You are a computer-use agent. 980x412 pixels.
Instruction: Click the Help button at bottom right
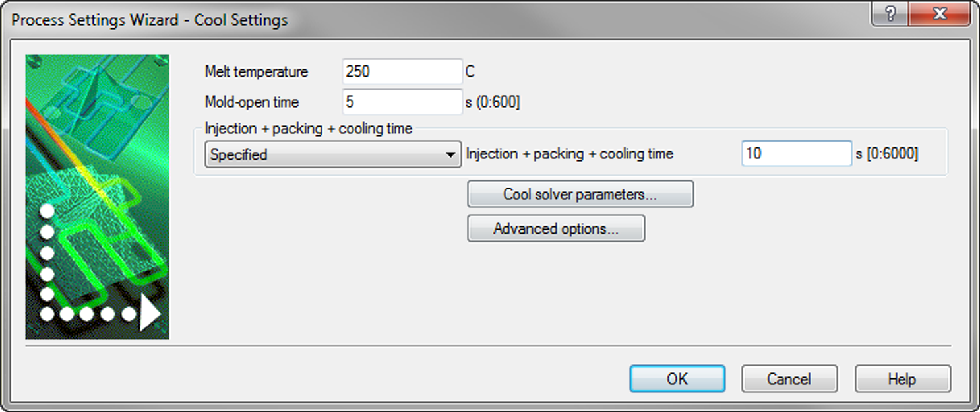pyautogui.click(x=902, y=379)
